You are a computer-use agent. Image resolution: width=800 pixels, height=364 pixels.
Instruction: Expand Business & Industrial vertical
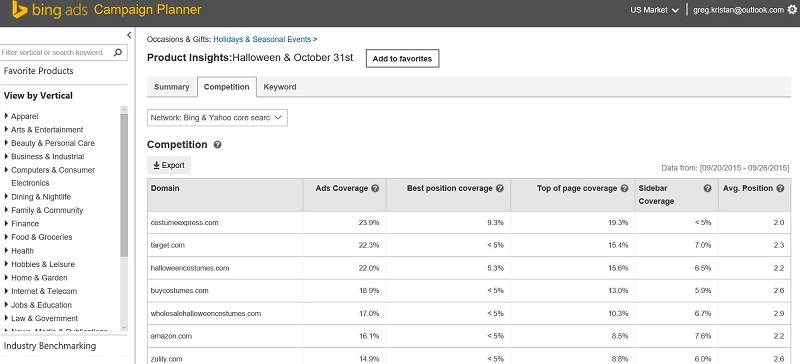(6, 156)
